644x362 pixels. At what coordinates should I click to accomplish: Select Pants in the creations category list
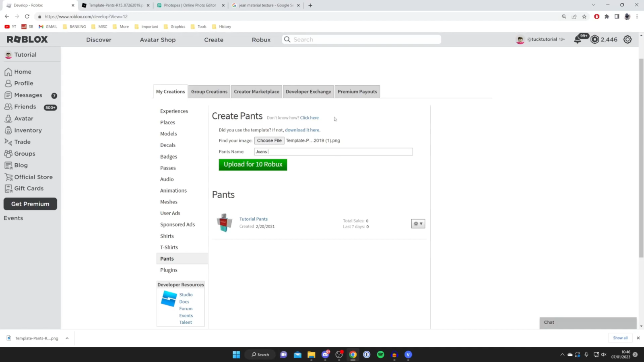click(167, 258)
